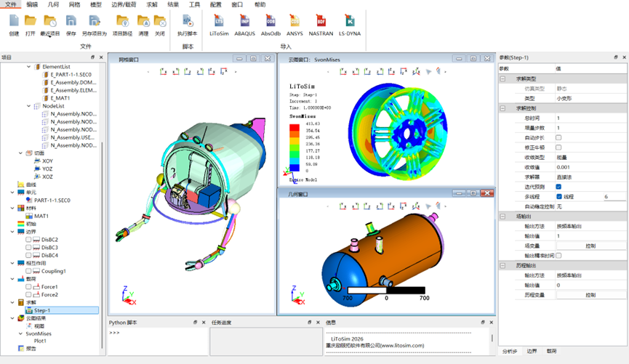Open the 求解 menu
This screenshot has height=364, width=629.
[152, 4]
